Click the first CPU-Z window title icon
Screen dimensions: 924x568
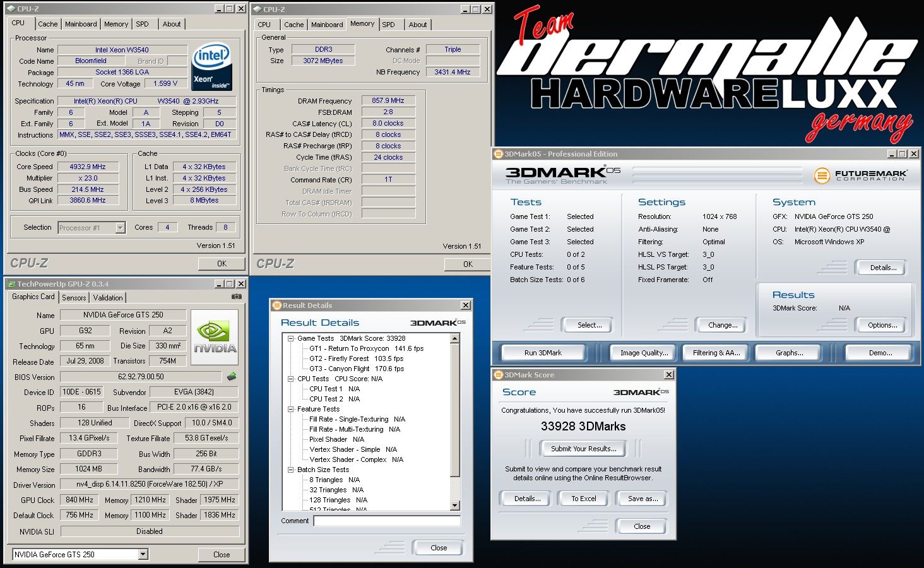11,9
